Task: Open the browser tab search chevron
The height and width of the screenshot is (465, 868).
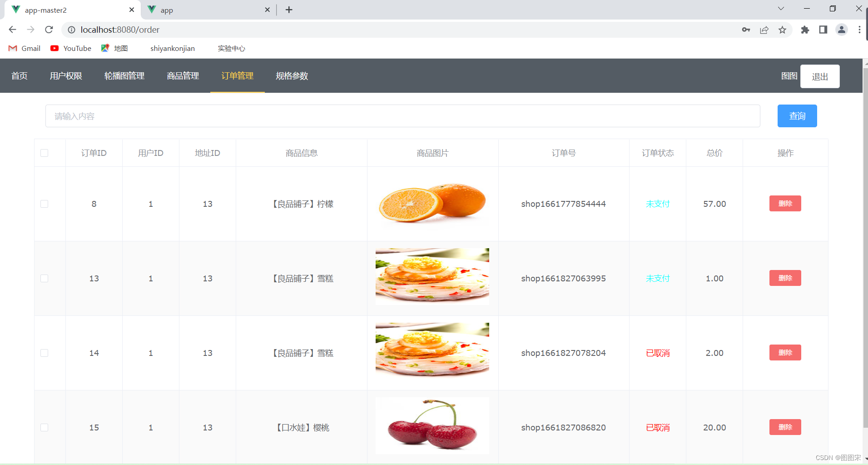Action: pos(781,8)
